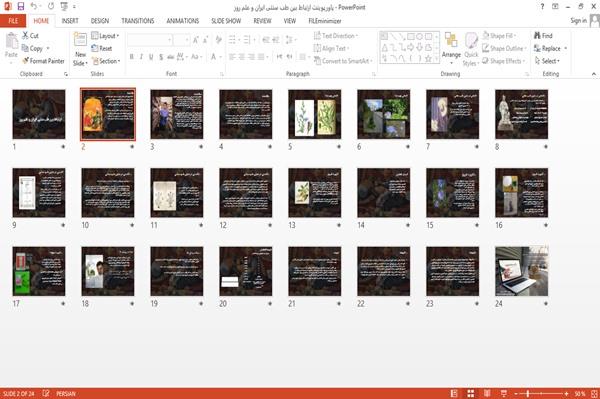Open Text Direction dropdown
Screen dimensions: 600x399
point(336,36)
